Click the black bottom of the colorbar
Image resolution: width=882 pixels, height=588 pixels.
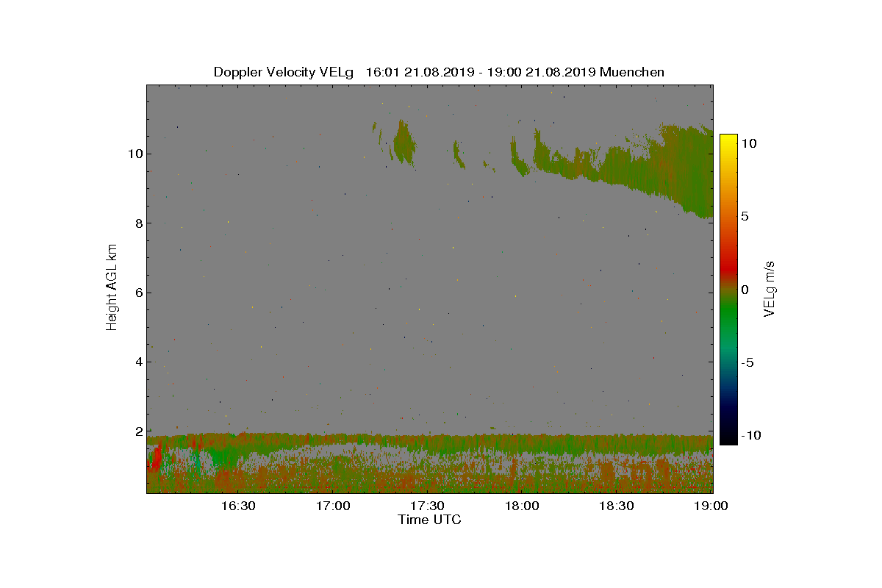tap(728, 439)
